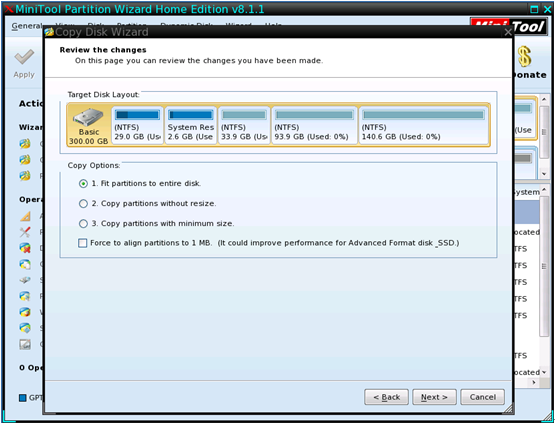Select the 33.9 GB NTFS partition
Viewport: 555px width, 424px height.
pyautogui.click(x=244, y=125)
